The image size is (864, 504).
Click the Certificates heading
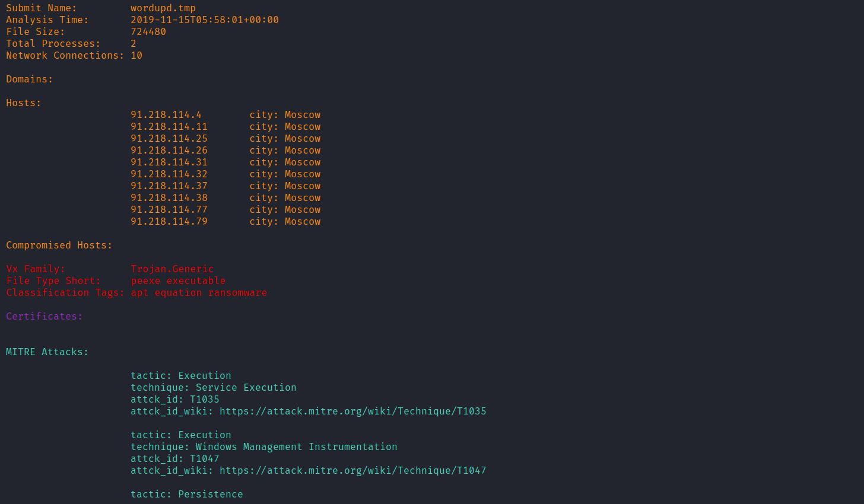pyautogui.click(x=45, y=317)
